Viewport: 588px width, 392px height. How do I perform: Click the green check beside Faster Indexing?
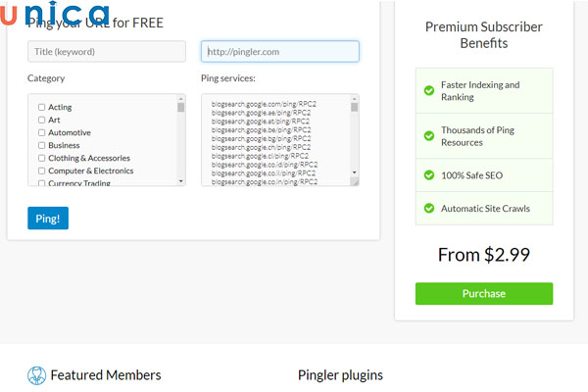coord(429,91)
